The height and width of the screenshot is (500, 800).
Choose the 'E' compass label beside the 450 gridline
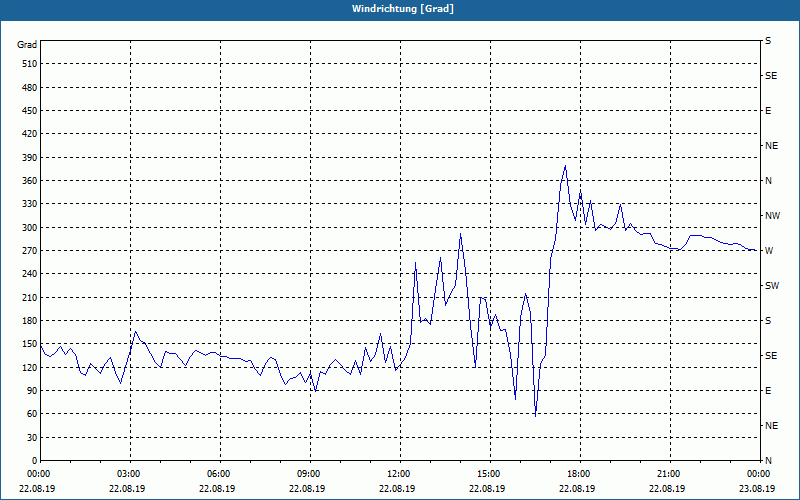[x=768, y=111]
